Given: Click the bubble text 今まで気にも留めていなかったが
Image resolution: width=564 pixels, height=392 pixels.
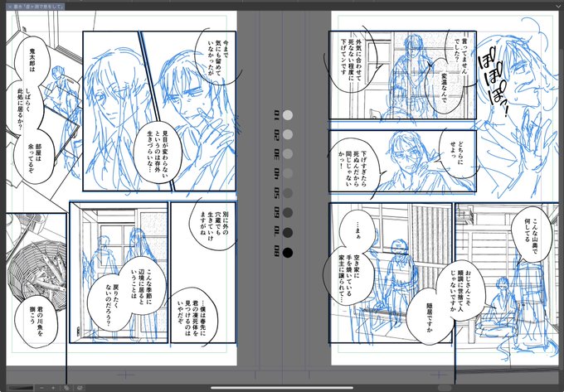Looking at the screenshot, I should click(x=216, y=57).
